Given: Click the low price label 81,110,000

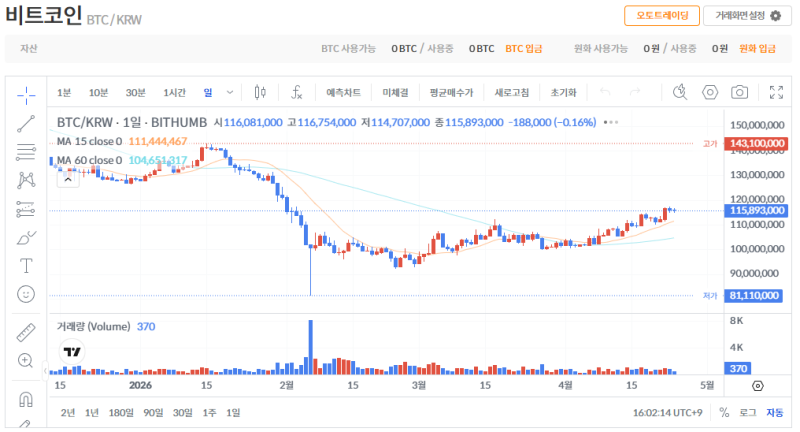Looking at the screenshot, I should point(754,295).
